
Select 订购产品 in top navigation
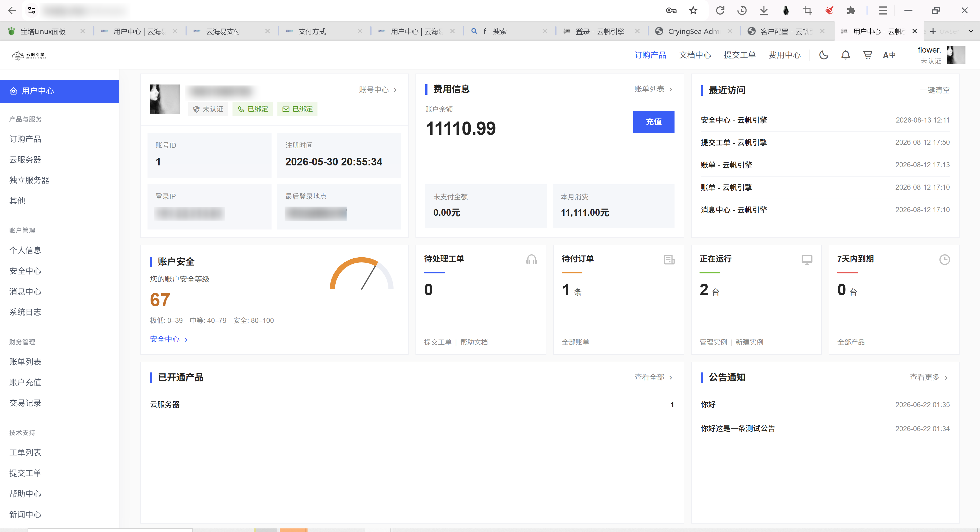(650, 55)
